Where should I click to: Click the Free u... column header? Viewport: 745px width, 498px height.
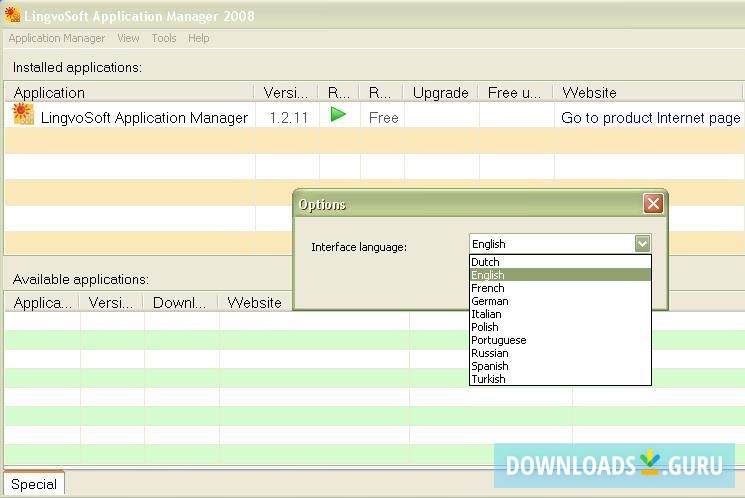click(516, 92)
